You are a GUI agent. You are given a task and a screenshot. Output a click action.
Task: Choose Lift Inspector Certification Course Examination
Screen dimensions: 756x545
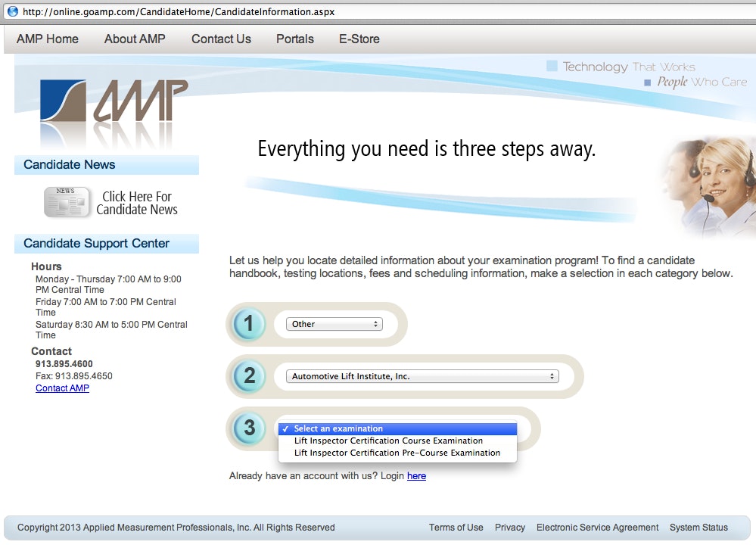pos(388,441)
